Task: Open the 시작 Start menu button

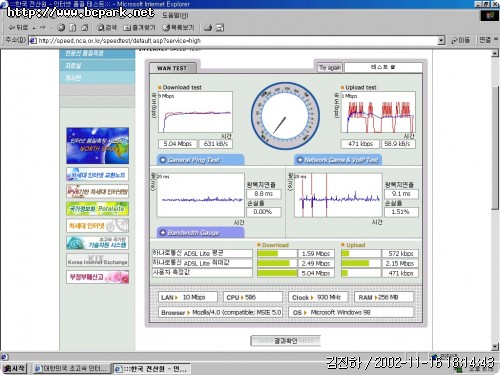Action: (x=14, y=368)
